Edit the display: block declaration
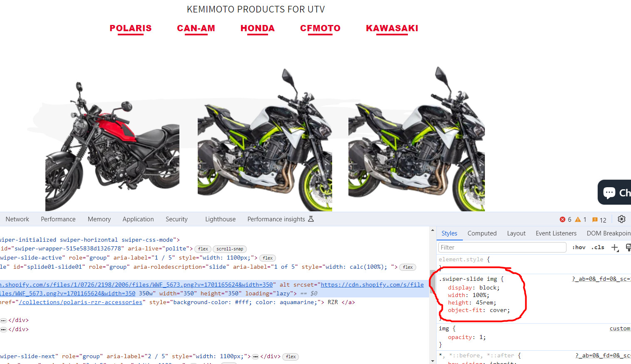Screen dimensions: 631x364 [x=474, y=288]
